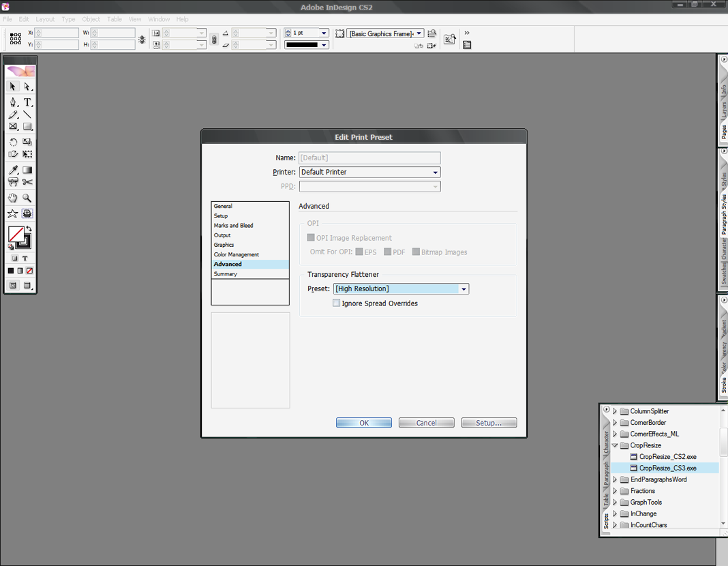Collapse the CropResize folder
Image resolution: width=728 pixels, height=566 pixels.
(615, 445)
